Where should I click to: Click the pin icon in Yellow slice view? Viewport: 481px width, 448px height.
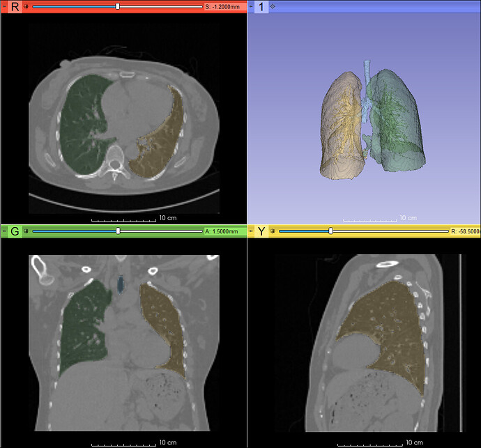click(x=273, y=231)
